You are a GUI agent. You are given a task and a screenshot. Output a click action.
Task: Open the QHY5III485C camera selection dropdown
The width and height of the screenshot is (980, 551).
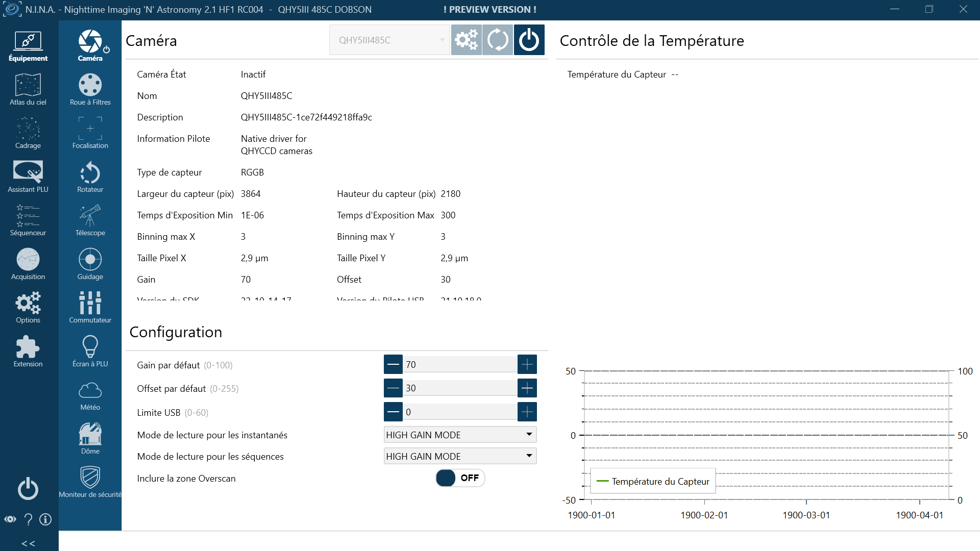point(389,40)
